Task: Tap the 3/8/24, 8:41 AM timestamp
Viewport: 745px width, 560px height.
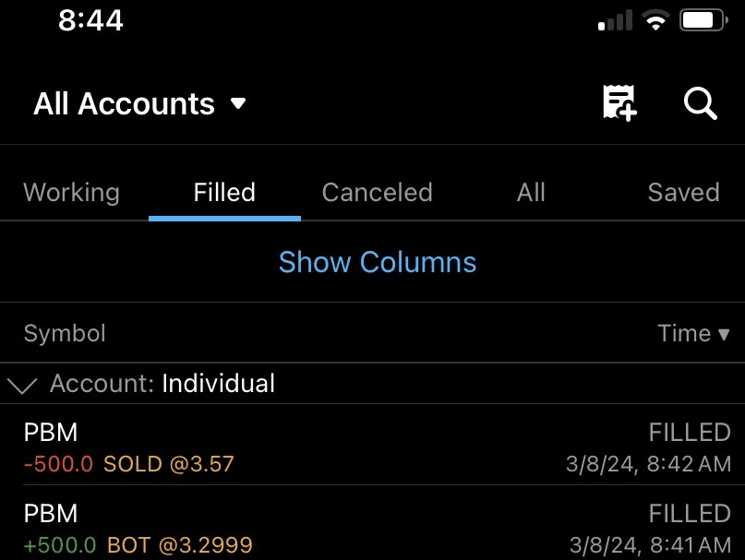Action: [650, 544]
